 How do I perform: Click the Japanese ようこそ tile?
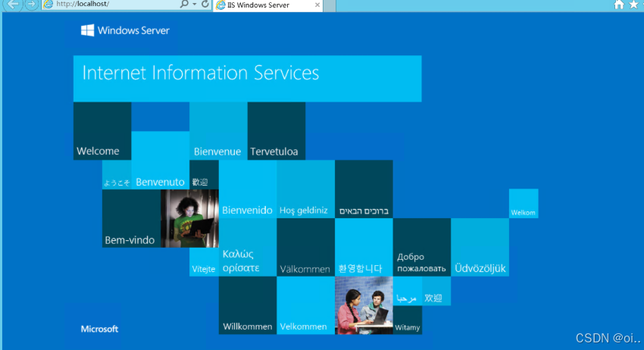click(x=117, y=174)
